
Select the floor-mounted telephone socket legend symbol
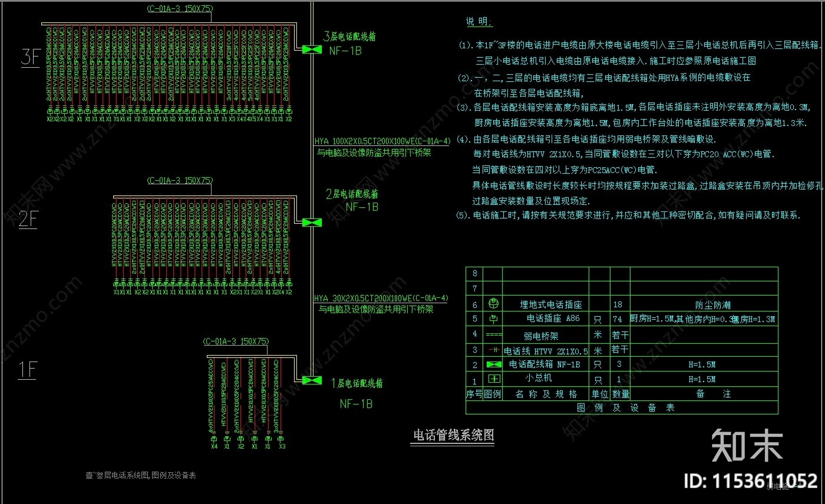(x=494, y=304)
